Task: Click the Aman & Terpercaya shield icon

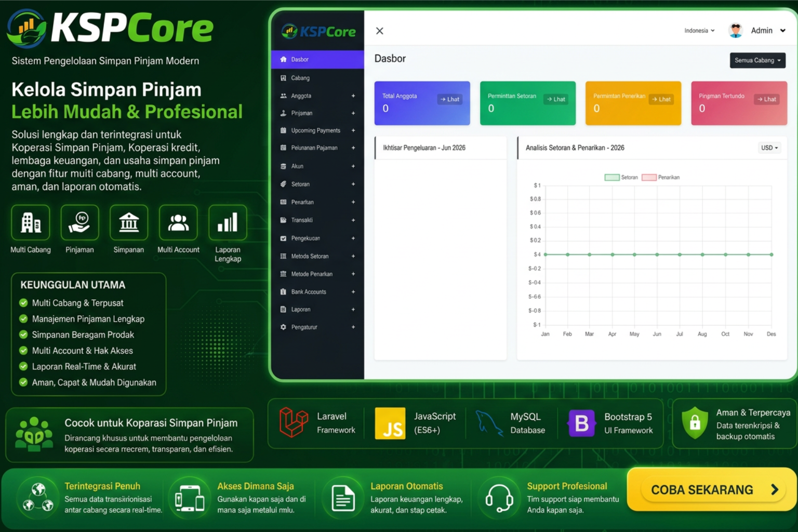Action: (x=695, y=423)
